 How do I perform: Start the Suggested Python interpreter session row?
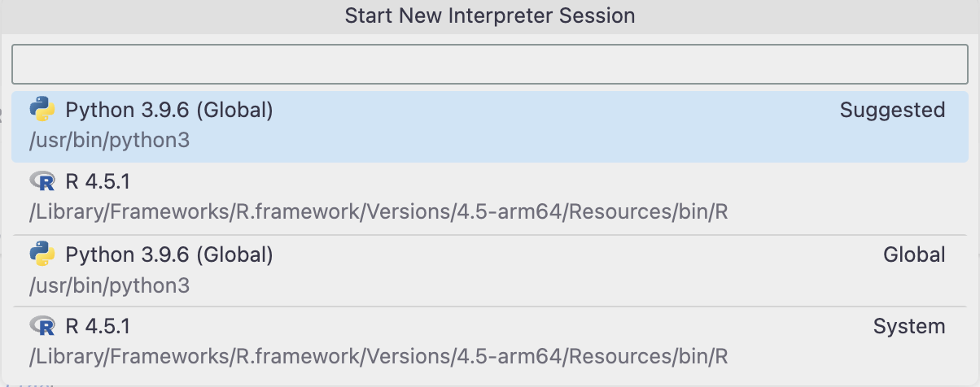pos(489,125)
